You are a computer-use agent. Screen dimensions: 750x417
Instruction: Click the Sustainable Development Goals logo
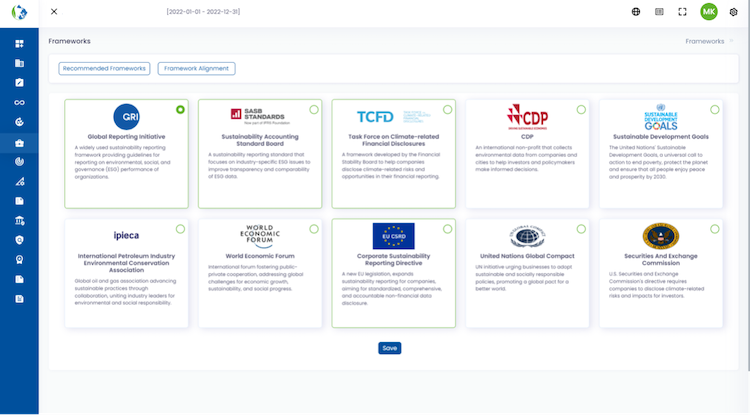[x=661, y=117]
